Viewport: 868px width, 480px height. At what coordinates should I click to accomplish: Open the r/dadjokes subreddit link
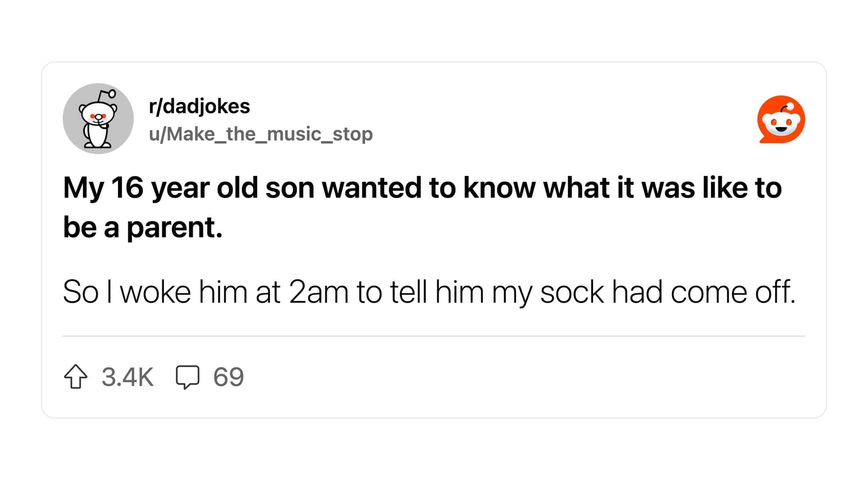[199, 106]
